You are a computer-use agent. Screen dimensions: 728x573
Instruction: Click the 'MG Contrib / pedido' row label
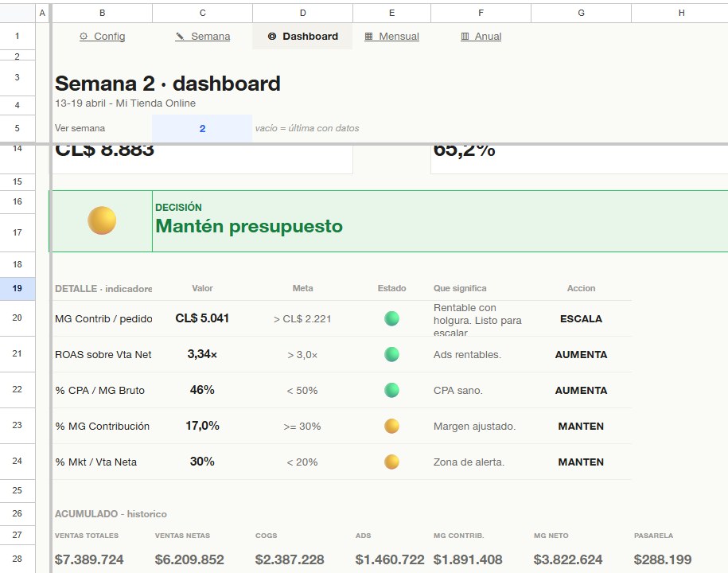pyautogui.click(x=103, y=319)
